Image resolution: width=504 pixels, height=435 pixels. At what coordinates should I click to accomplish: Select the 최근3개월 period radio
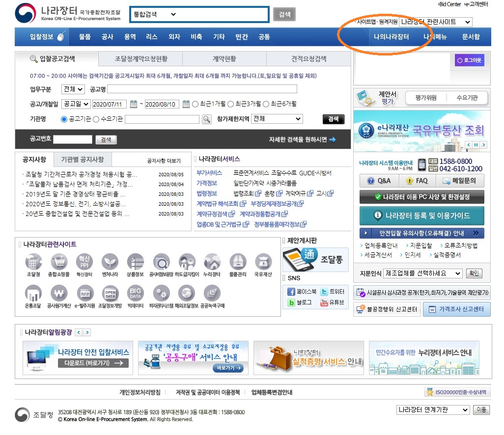230,104
